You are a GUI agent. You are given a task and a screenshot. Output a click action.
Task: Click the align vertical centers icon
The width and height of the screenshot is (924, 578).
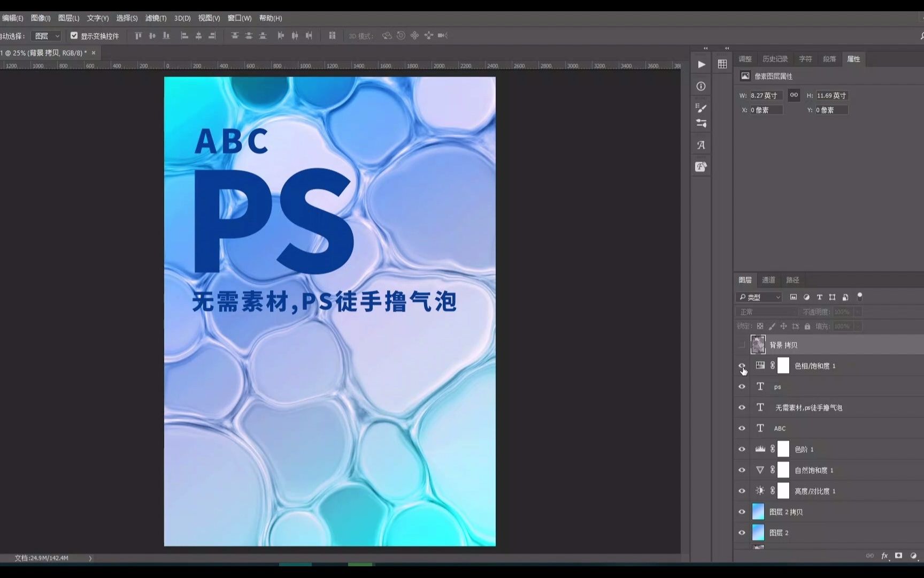(x=152, y=36)
